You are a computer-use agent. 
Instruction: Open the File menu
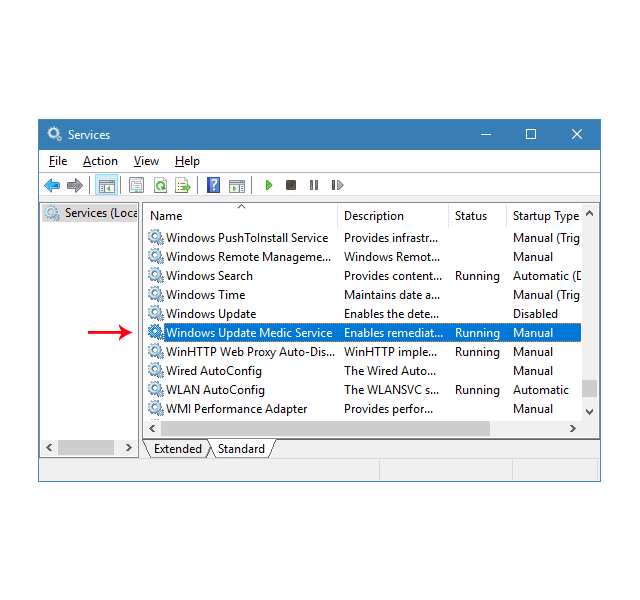pyautogui.click(x=58, y=161)
